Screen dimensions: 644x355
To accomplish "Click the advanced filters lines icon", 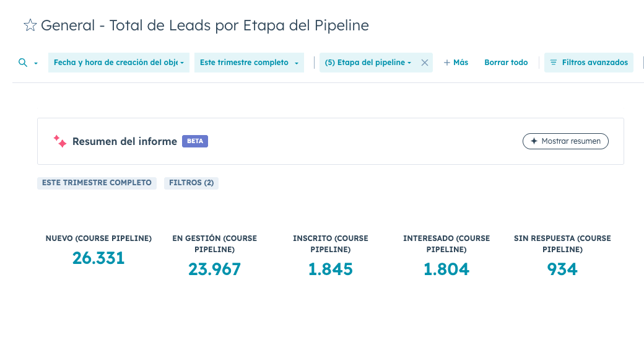I will [x=554, y=63].
